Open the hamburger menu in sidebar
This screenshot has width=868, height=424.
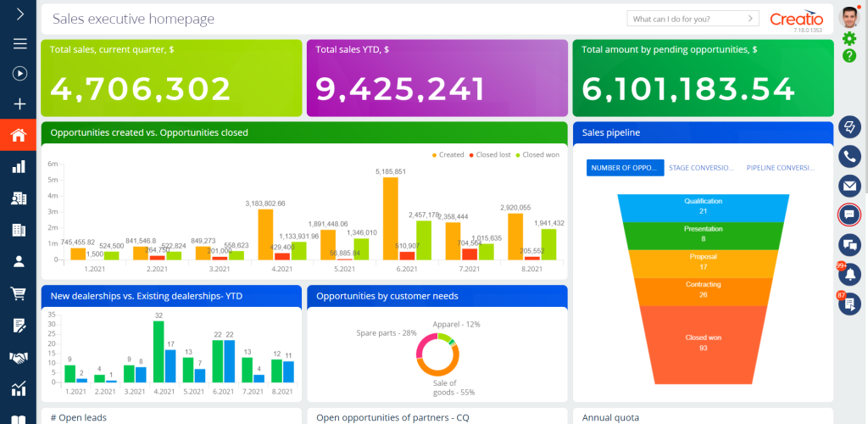point(19,44)
